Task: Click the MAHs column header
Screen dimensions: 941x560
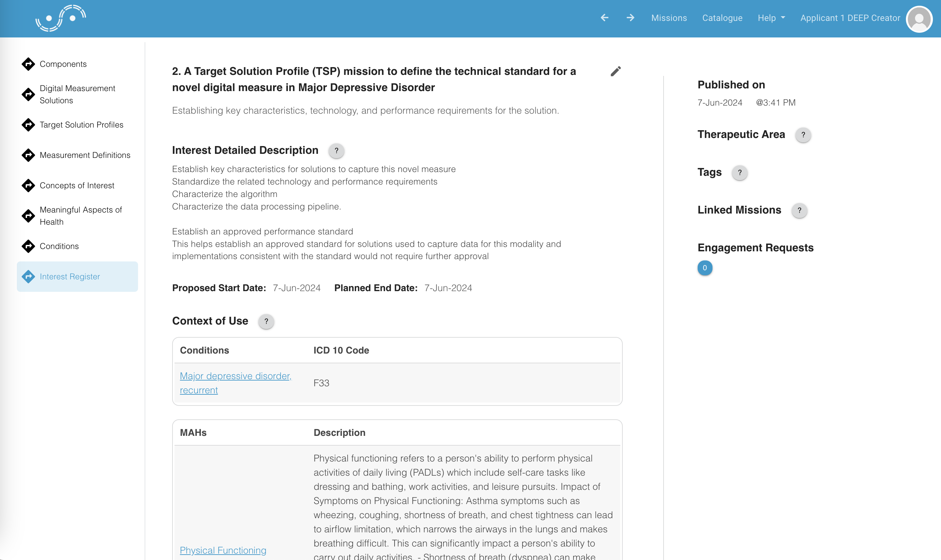Action: pos(193,432)
